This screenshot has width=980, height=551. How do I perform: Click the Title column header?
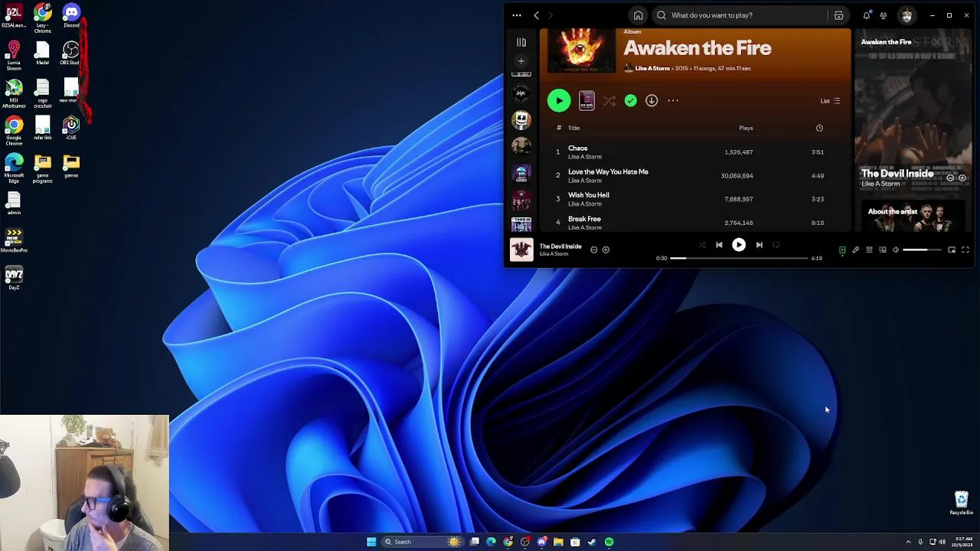pyautogui.click(x=573, y=128)
